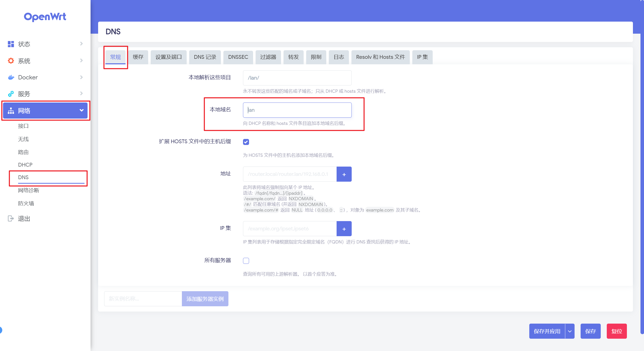
Task: Click the Docker whale icon
Action: [x=11, y=77]
